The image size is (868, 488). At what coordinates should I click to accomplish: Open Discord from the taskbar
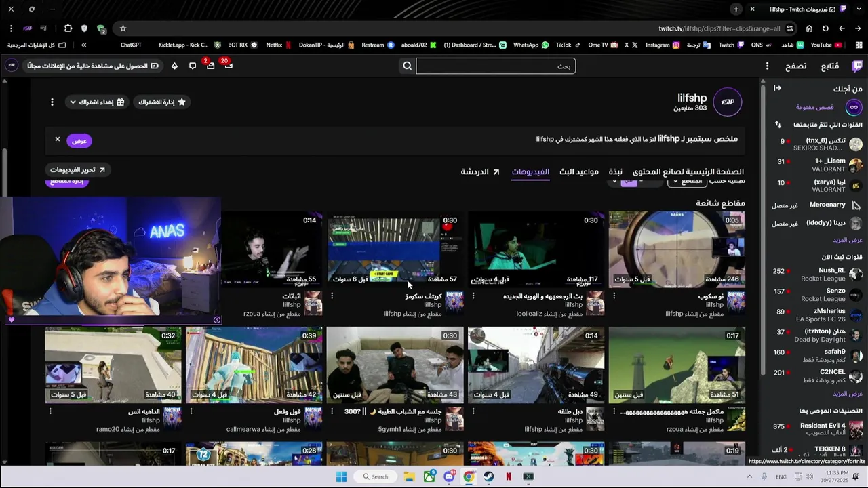[x=449, y=476]
